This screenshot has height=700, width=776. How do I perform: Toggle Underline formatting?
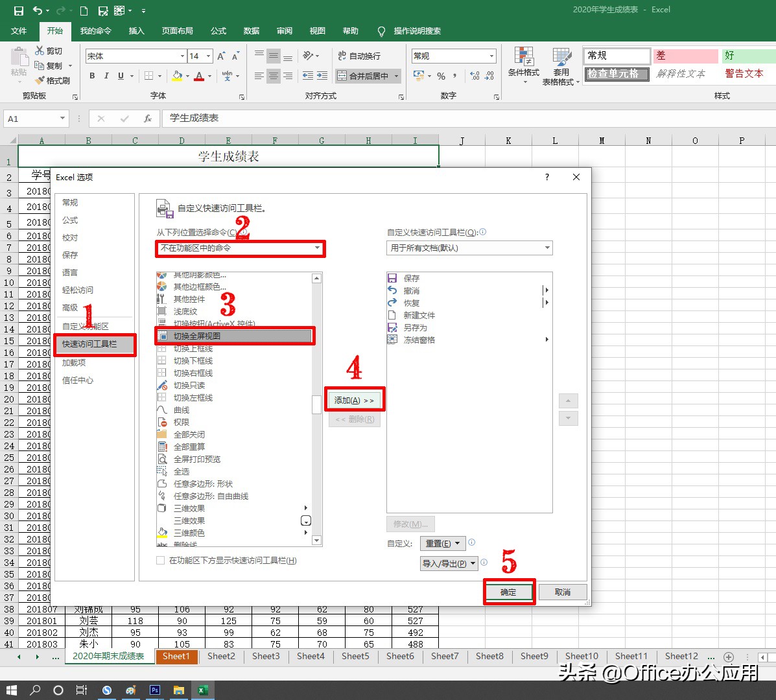pos(121,76)
